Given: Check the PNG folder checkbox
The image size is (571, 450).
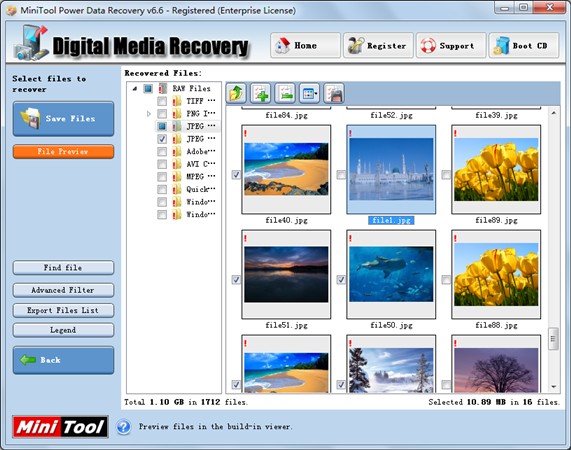Looking at the screenshot, I should pos(162,114).
